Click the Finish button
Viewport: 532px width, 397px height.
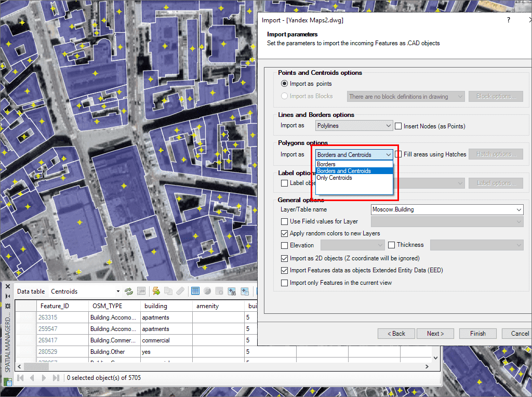click(x=478, y=334)
